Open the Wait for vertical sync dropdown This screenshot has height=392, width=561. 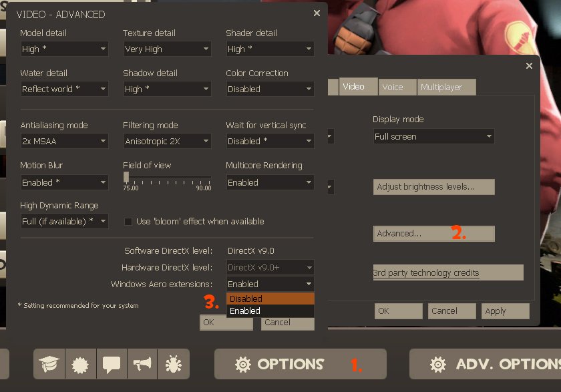tap(269, 142)
